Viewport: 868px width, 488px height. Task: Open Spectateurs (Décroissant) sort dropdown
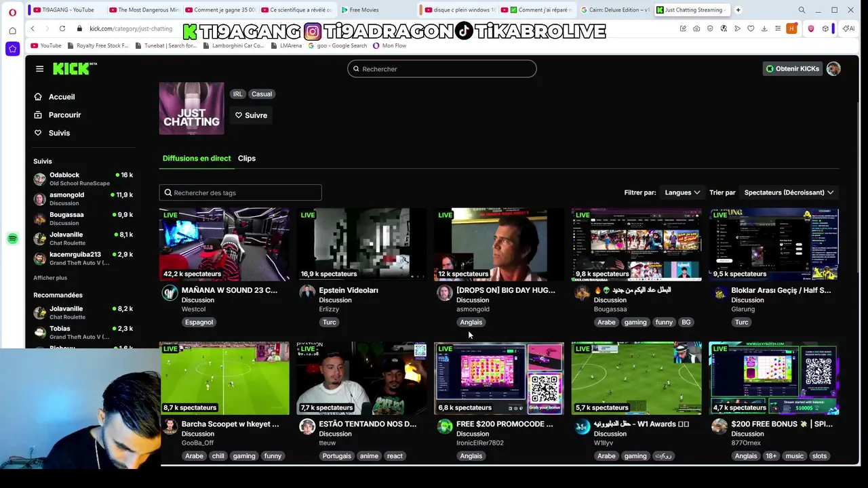pyautogui.click(x=789, y=192)
